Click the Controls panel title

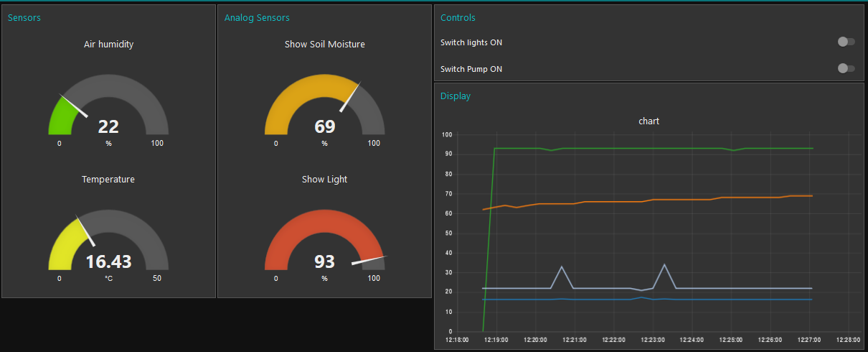[458, 17]
